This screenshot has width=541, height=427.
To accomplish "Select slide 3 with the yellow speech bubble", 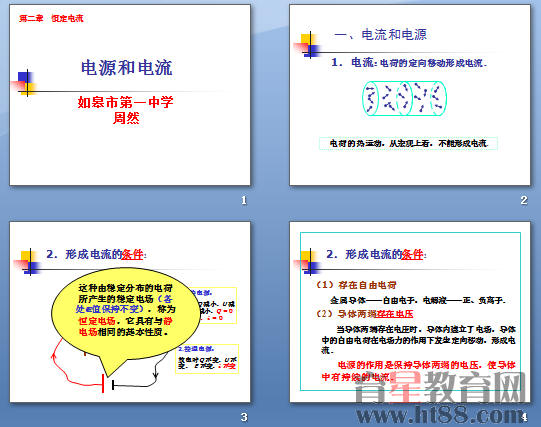I will [130, 312].
